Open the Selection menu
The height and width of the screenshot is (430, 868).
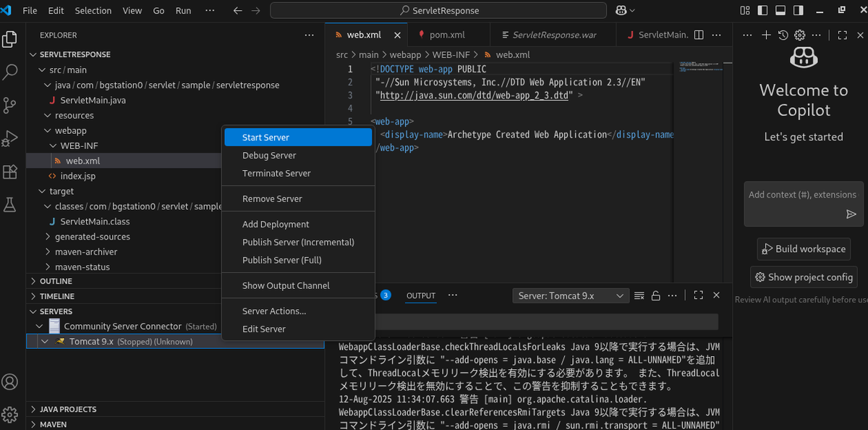coord(93,11)
